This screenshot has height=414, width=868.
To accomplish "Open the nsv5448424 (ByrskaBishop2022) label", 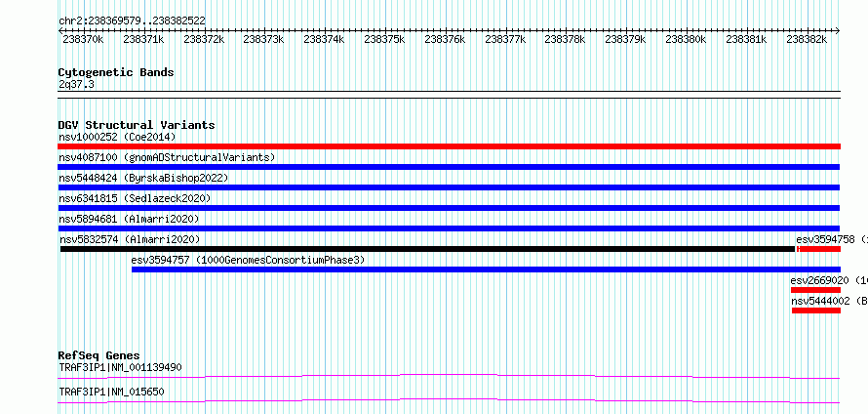I will point(143,178).
